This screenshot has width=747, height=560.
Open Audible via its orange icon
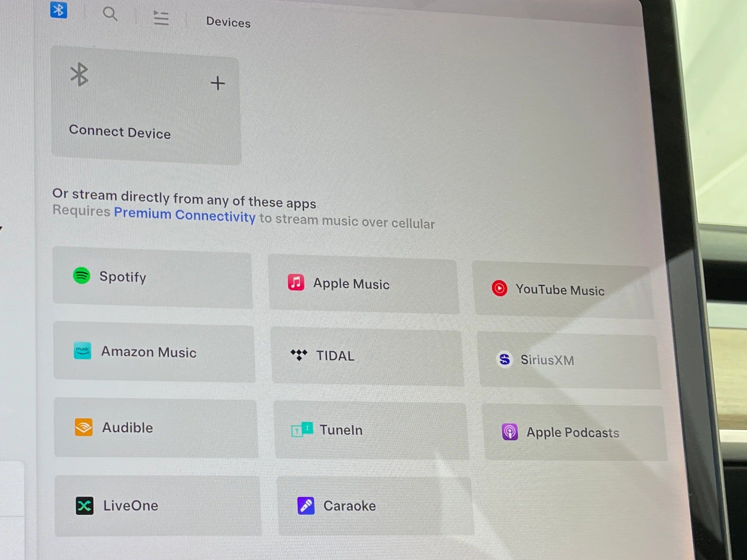(84, 427)
